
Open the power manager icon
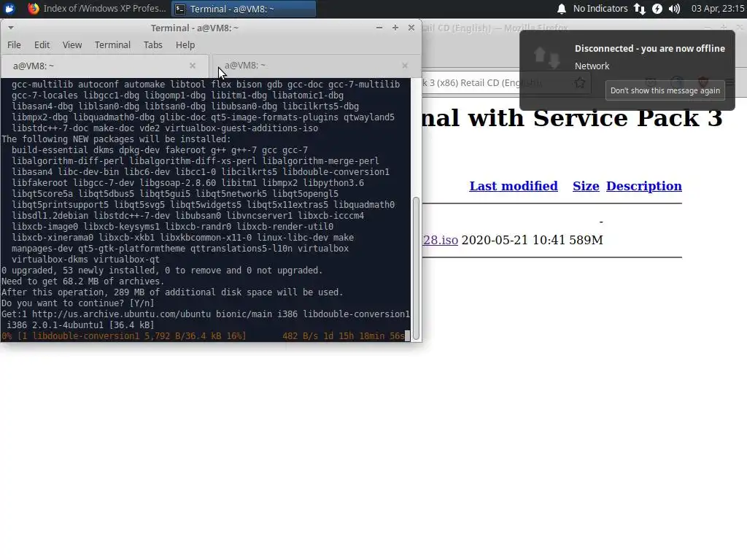pos(657,9)
